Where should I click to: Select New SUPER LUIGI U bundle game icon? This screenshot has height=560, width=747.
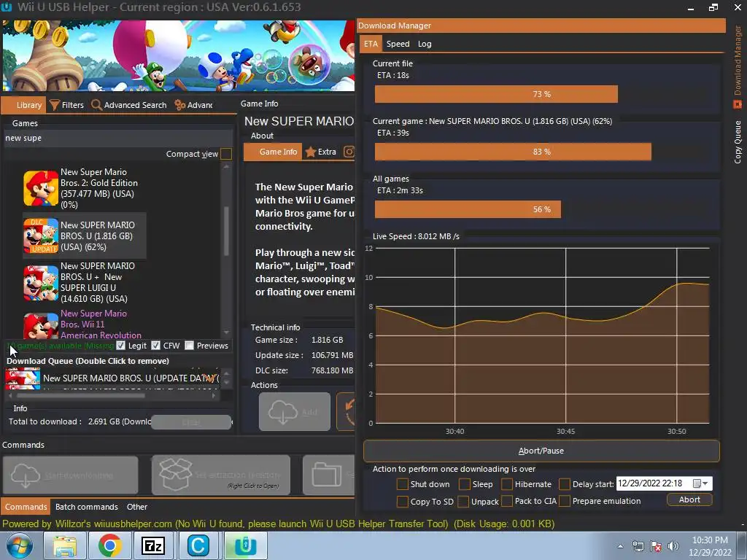click(41, 283)
